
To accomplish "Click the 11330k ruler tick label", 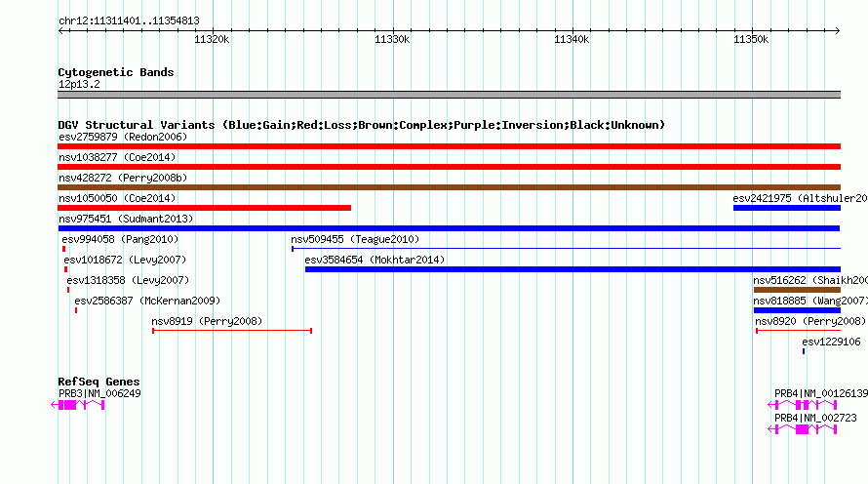I will (x=392, y=39).
